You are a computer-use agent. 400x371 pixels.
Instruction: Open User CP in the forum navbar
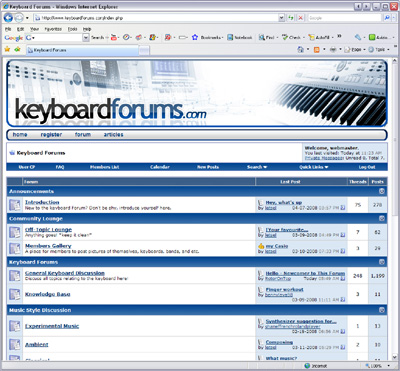click(x=27, y=167)
